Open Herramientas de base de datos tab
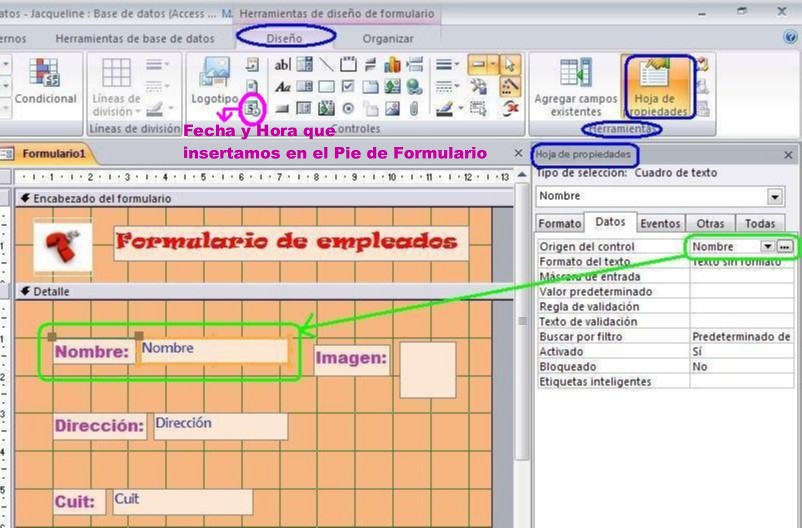The image size is (802, 528). tap(135, 38)
